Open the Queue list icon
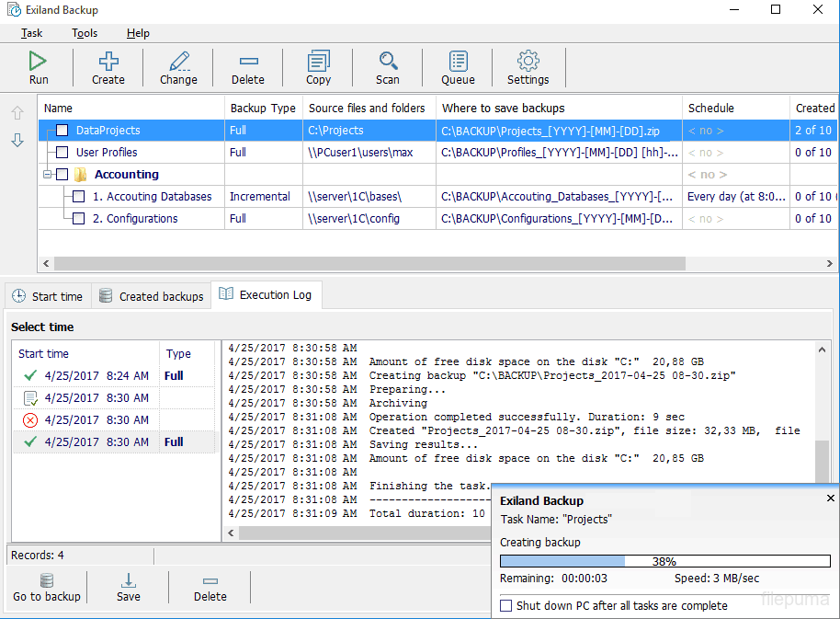 (458, 62)
